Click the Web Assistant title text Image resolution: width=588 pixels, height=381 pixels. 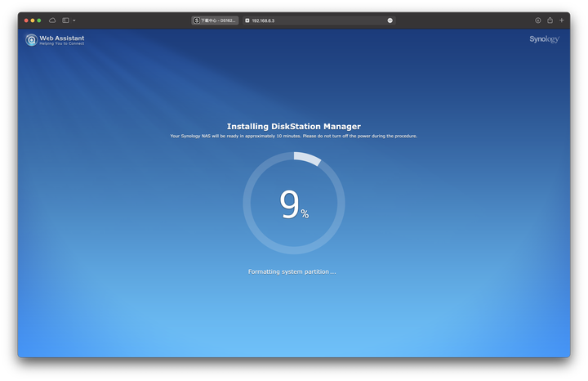point(62,38)
